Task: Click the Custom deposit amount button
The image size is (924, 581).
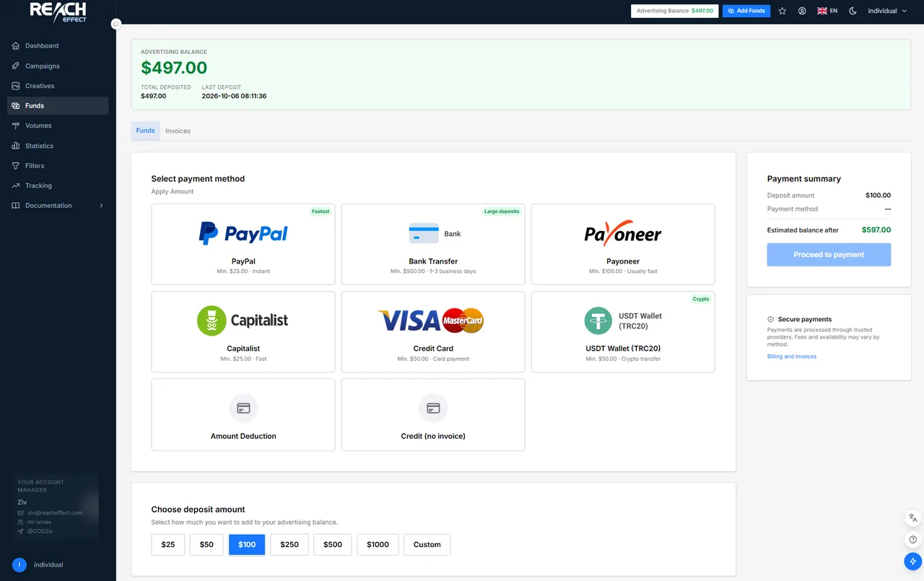Action: click(x=427, y=544)
